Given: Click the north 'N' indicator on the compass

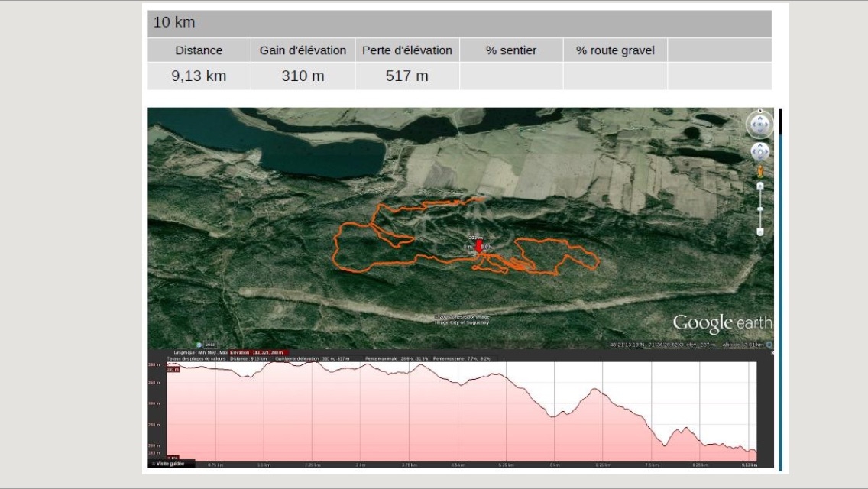Looking at the screenshot, I should tap(759, 111).
